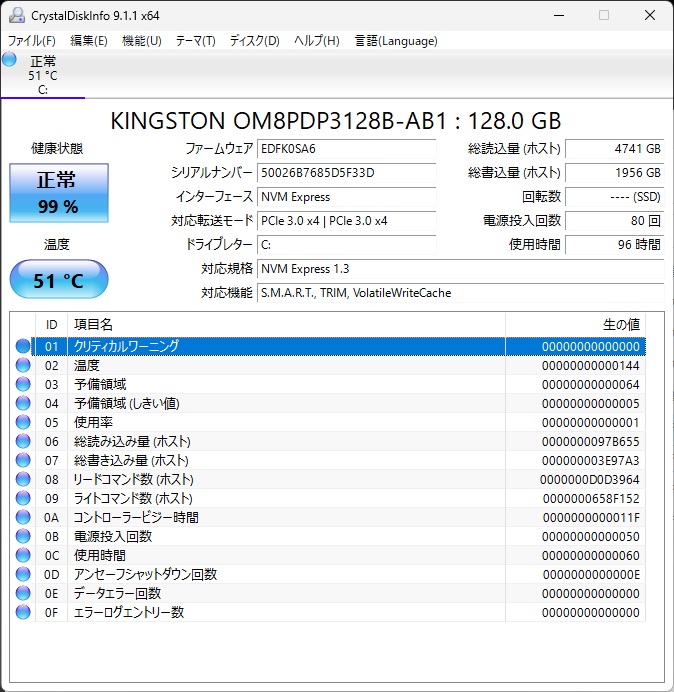Click the drive letter field C:
Viewport: 674px width, 692px height.
[346, 245]
